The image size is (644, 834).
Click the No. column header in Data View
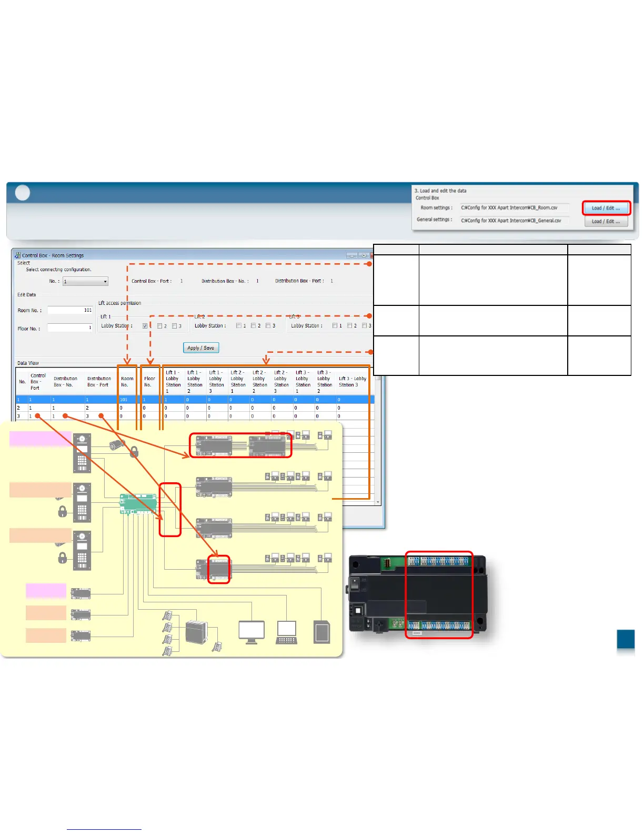22,382
